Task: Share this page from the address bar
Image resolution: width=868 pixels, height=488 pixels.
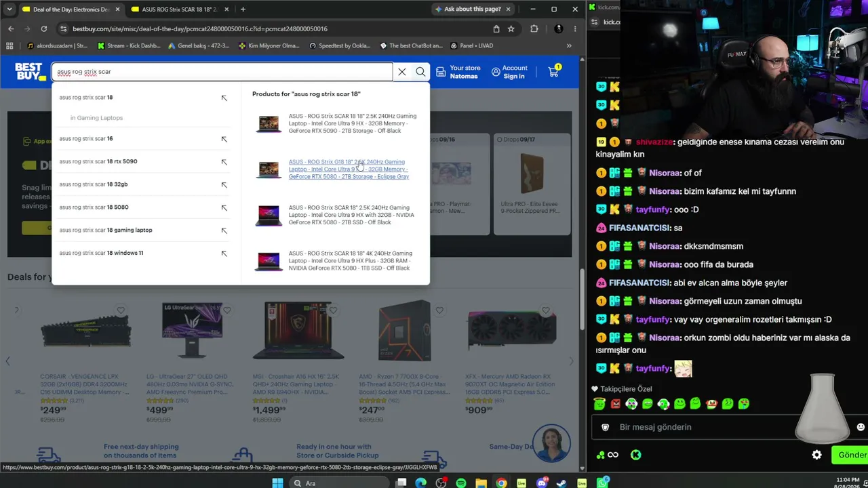Action: 496,28
